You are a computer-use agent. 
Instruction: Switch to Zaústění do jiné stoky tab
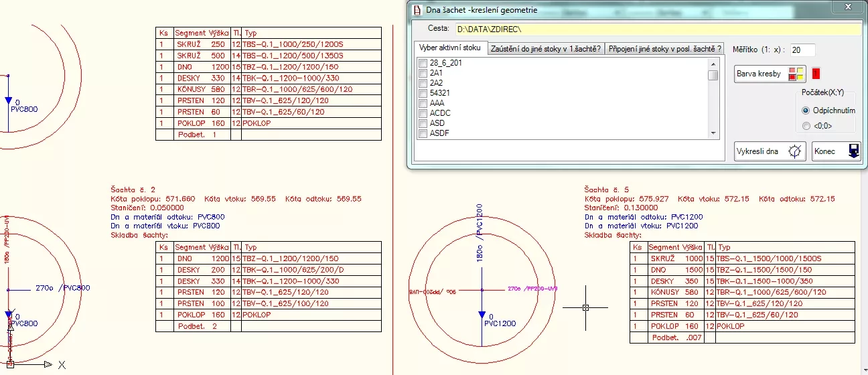tap(545, 49)
